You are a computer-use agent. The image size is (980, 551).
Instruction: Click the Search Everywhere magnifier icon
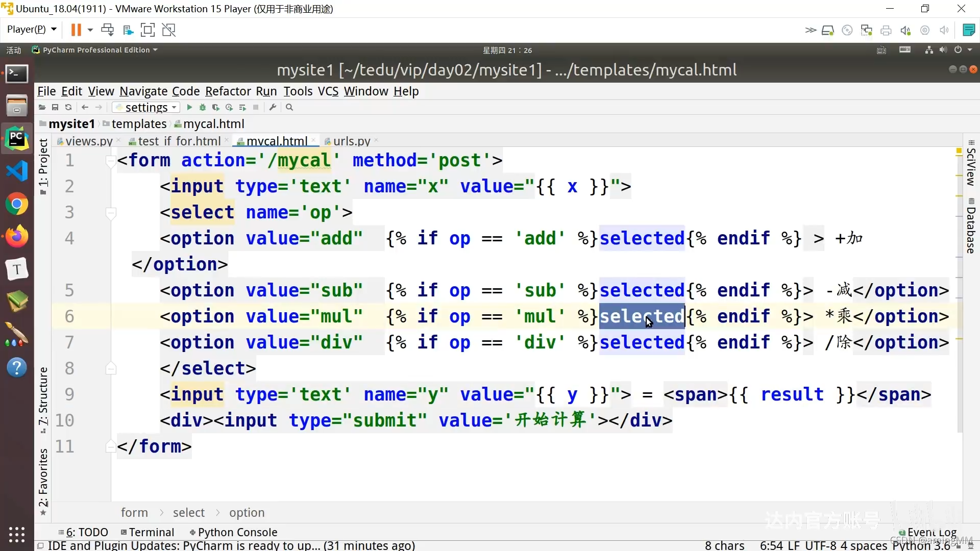pyautogui.click(x=289, y=107)
